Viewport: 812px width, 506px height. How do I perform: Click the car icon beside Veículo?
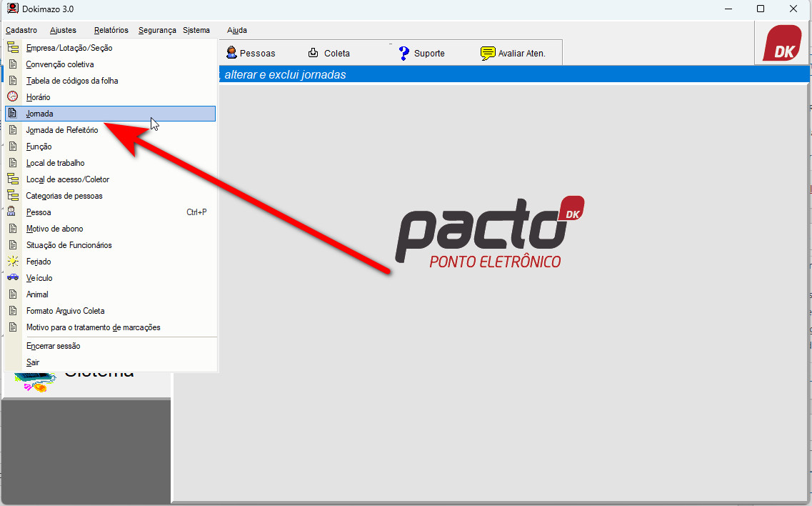12,278
